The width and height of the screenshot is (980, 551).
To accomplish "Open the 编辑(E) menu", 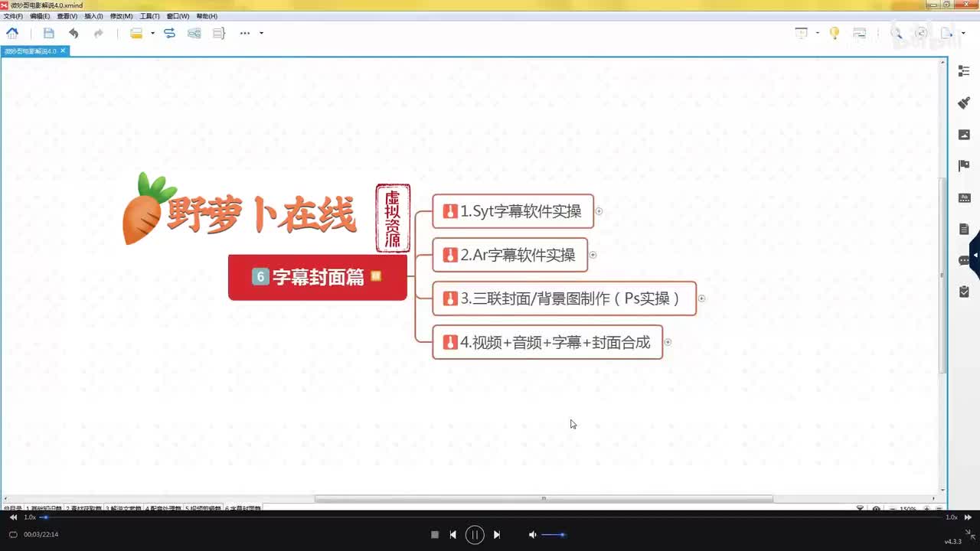I will click(x=40, y=16).
